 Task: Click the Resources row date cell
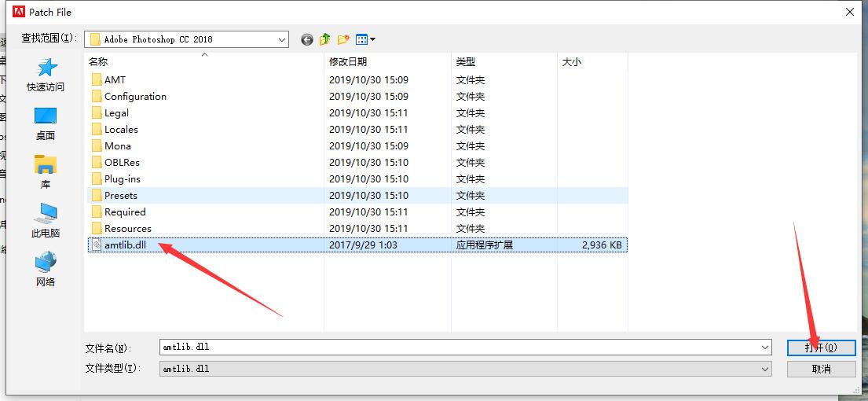pyautogui.click(x=368, y=229)
